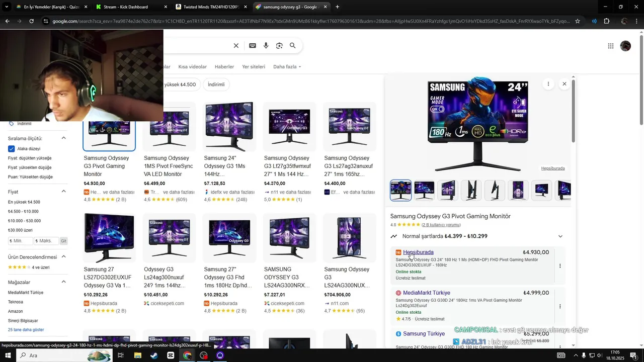Submit search with the magnifier icon
This screenshot has height=362, width=644.
point(293,46)
